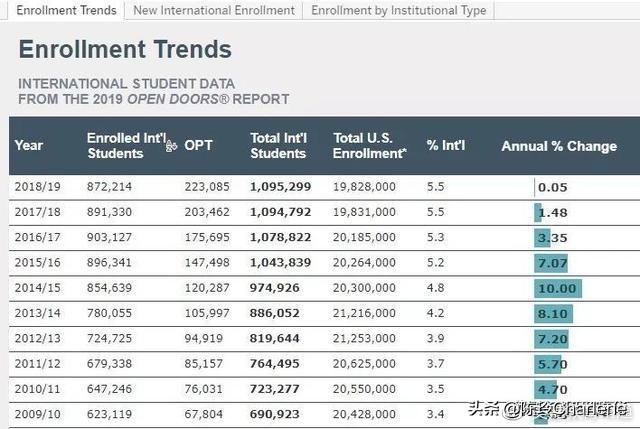Click the % Int'l column header
Viewport: 640px width, 429px height.
(446, 146)
